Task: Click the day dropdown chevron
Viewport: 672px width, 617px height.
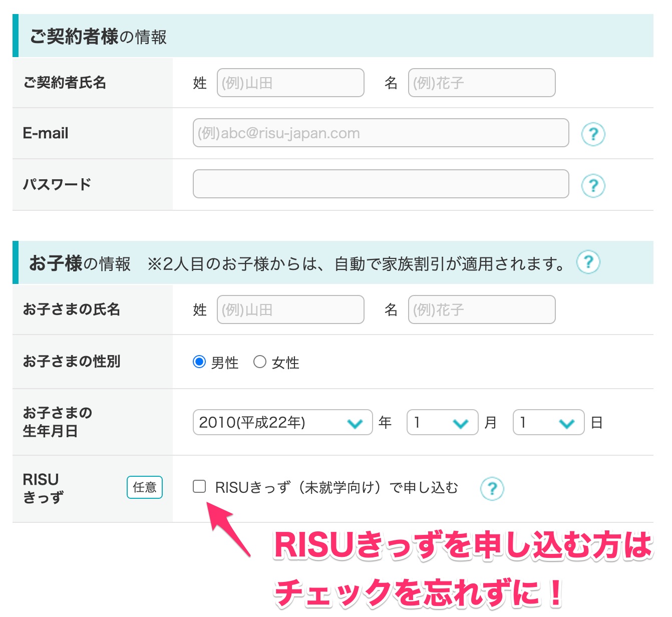Action: (567, 423)
